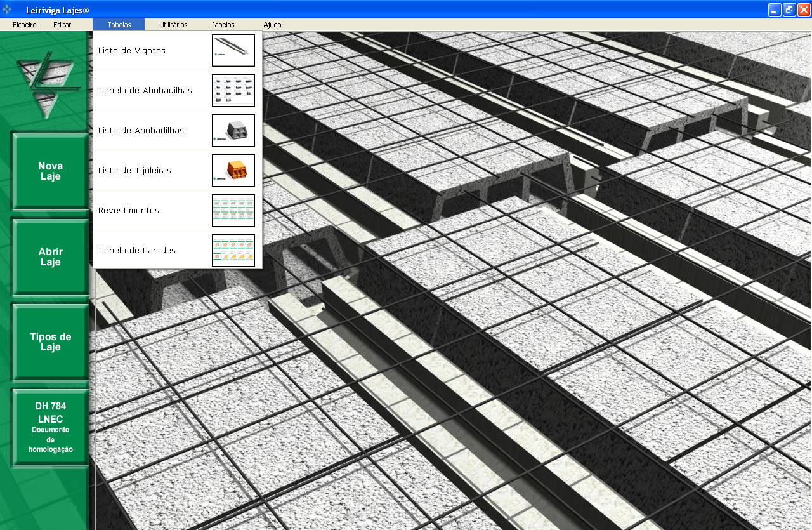The image size is (812, 530).
Task: Choose the Lista de Vigotas menu entry text
Action: tap(132, 51)
